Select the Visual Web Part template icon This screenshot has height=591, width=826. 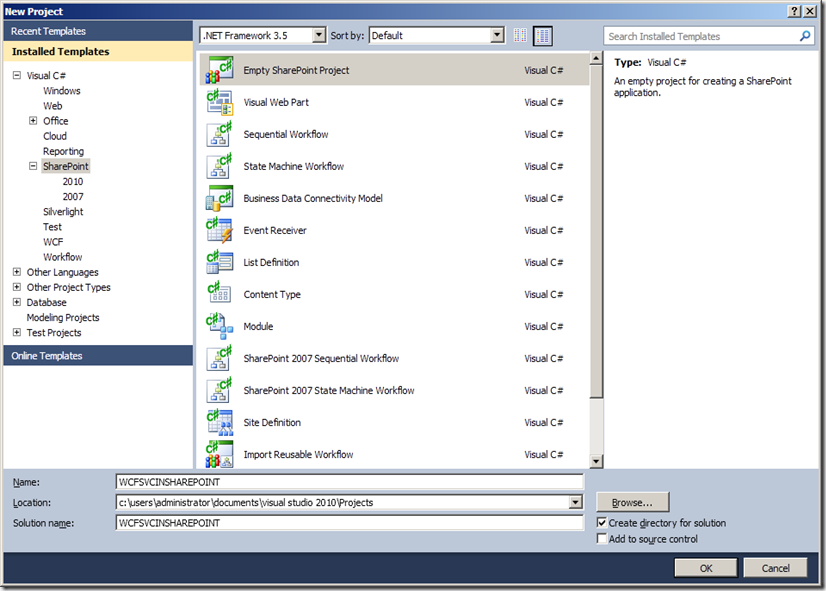[219, 102]
